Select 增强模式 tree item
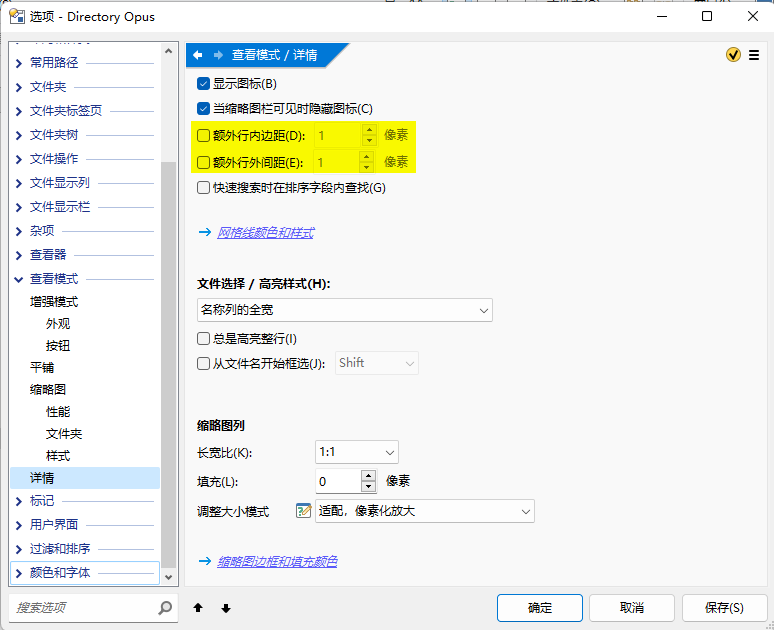The image size is (774, 630). tap(54, 302)
